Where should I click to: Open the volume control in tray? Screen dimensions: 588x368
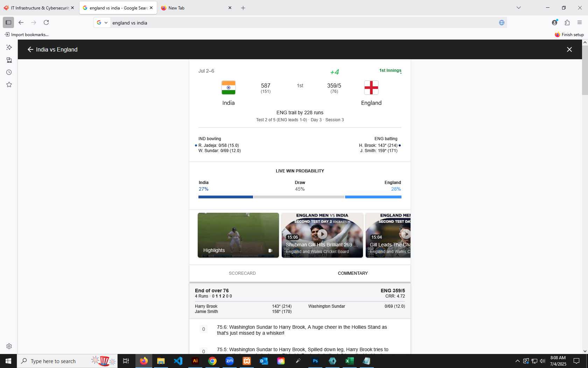click(542, 361)
